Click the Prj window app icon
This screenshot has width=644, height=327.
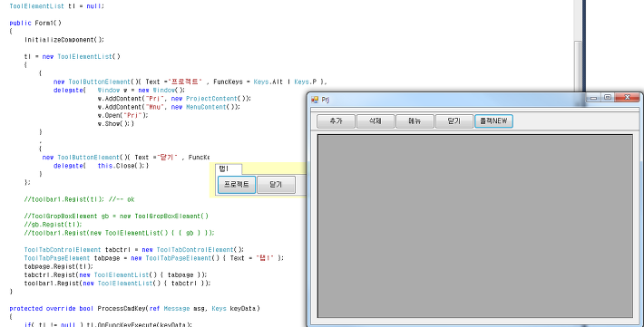315,100
